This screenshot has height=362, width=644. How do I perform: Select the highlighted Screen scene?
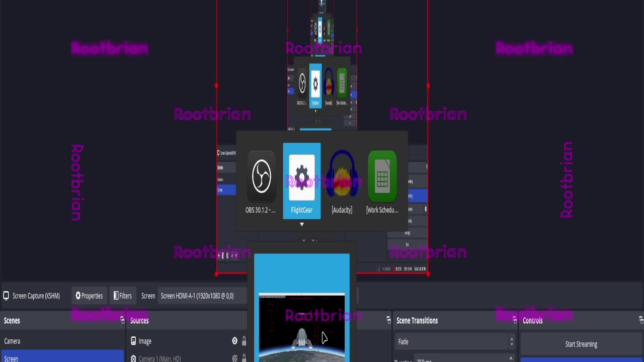pos(62,356)
